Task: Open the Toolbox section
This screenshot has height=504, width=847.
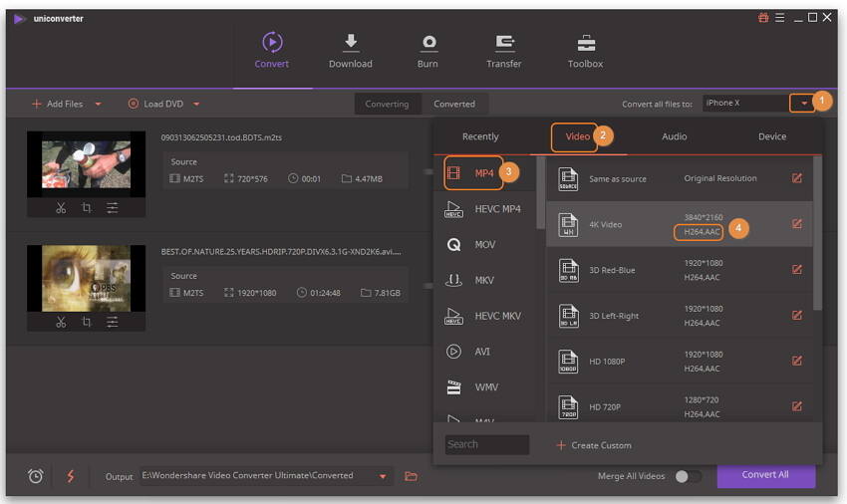Action: 586,51
